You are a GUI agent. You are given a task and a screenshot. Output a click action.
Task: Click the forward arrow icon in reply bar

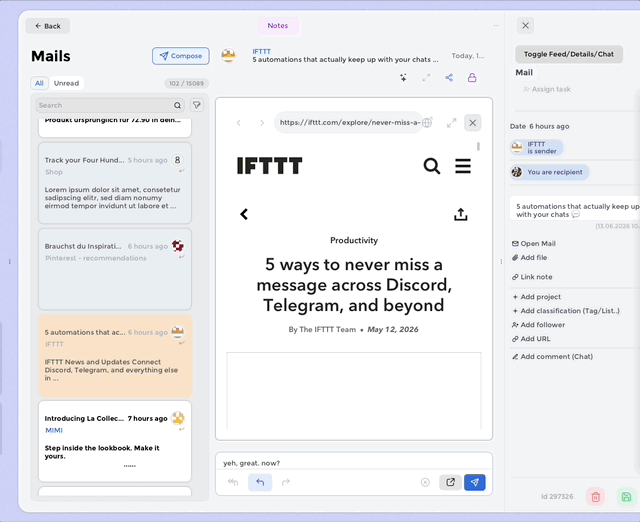pos(286,482)
